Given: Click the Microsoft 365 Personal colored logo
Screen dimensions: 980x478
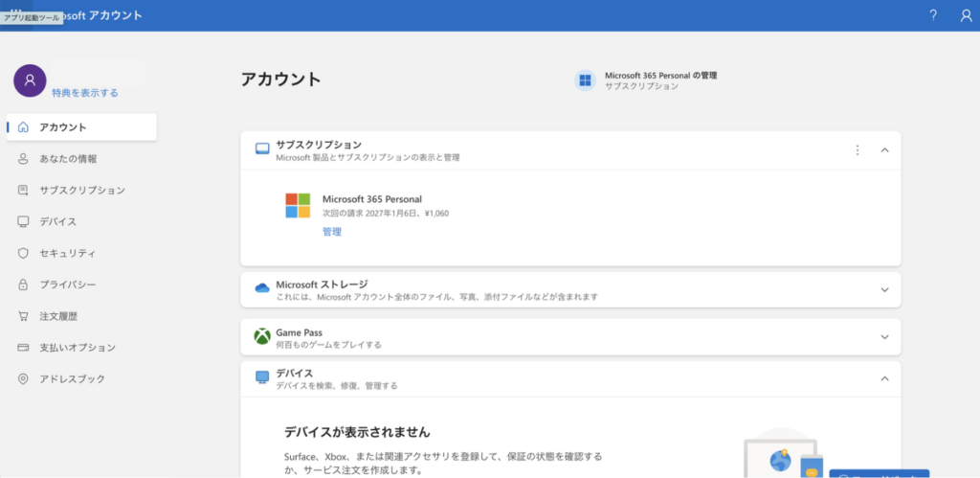Looking at the screenshot, I should coord(298,205).
